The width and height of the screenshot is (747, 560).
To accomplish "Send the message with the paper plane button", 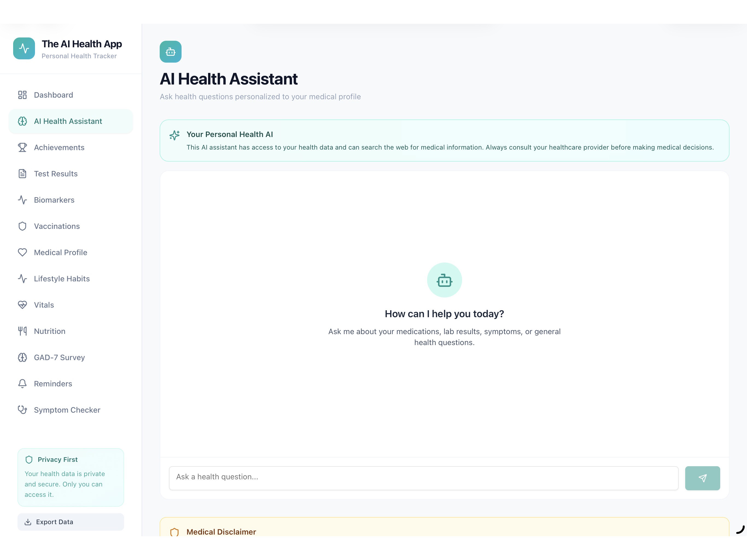I will [702, 478].
